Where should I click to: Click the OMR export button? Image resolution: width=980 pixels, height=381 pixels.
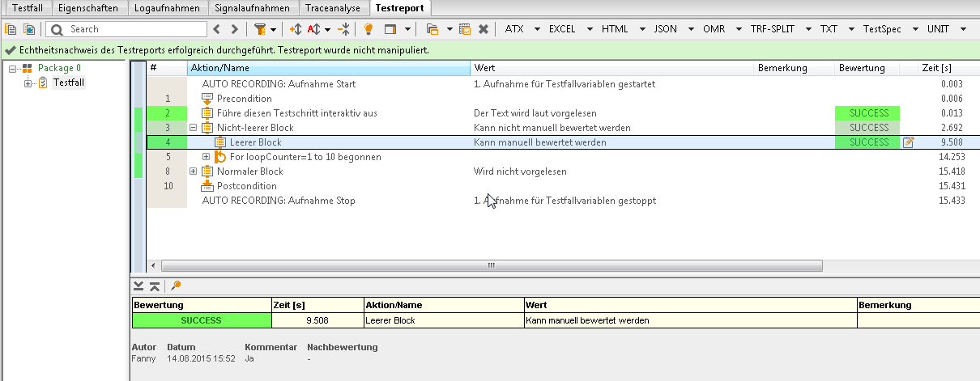point(714,29)
